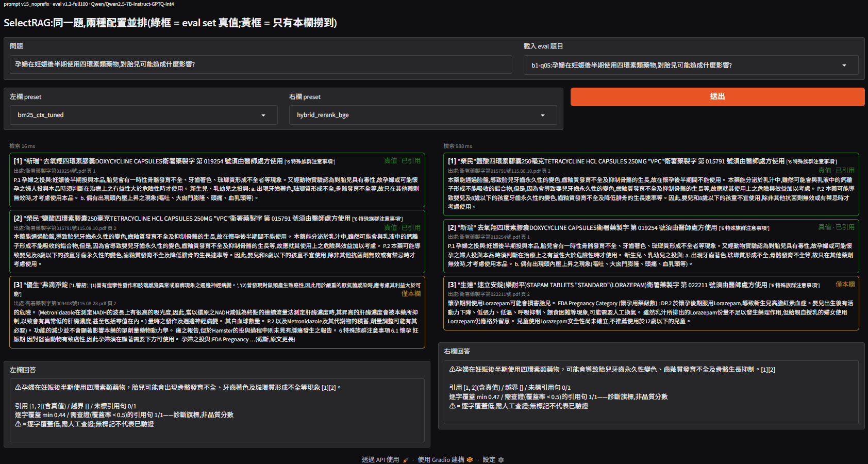Viewport: 868px width, 464px height.
Task: Click into the 問題 question input field
Action: (261, 64)
